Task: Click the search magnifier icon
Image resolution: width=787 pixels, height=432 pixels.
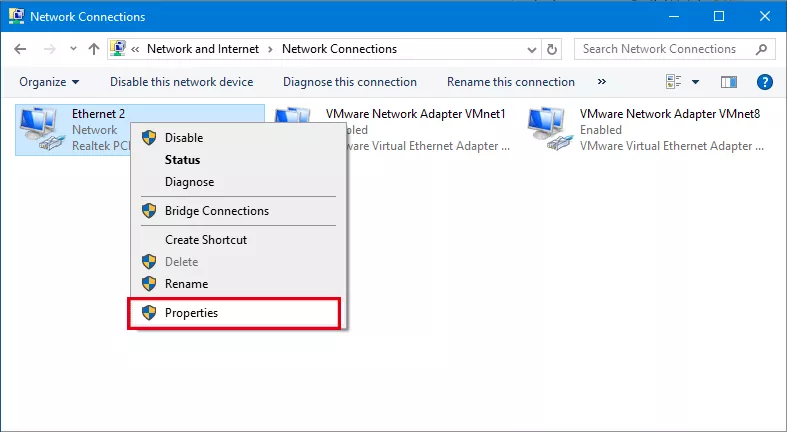Action: pos(761,49)
